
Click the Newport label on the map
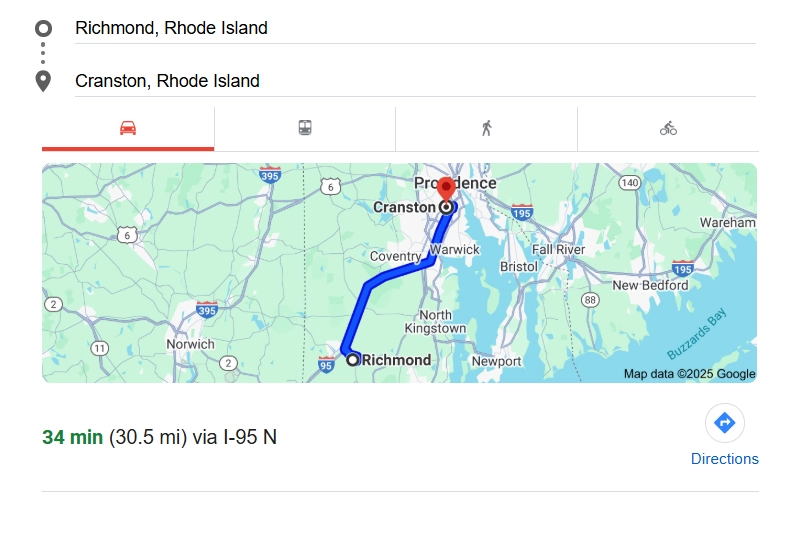[496, 361]
